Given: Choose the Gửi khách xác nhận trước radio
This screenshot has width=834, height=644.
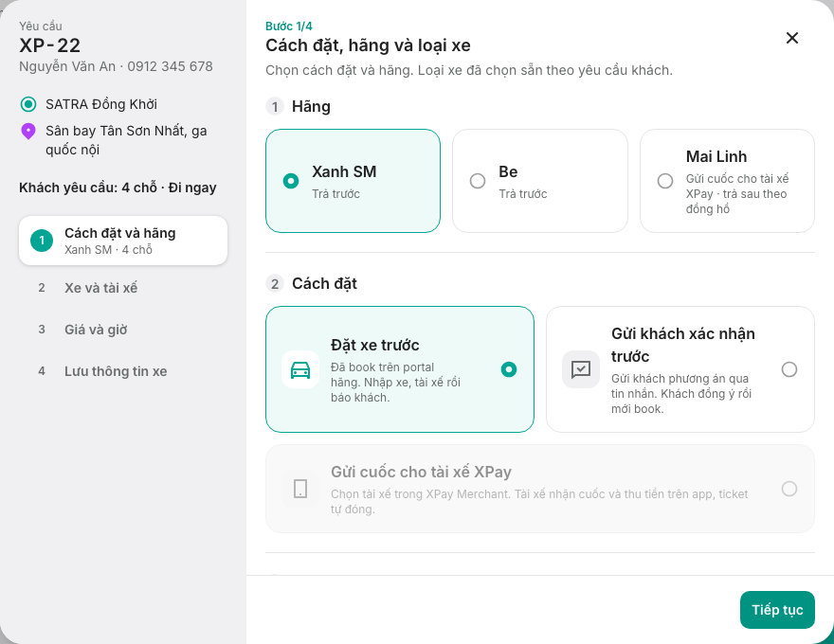Looking at the screenshot, I should 789,369.
